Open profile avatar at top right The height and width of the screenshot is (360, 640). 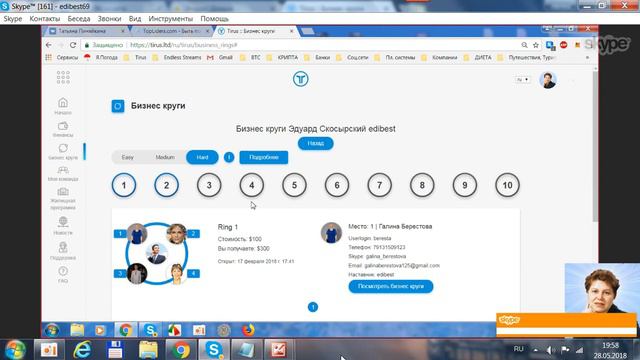pos(548,80)
